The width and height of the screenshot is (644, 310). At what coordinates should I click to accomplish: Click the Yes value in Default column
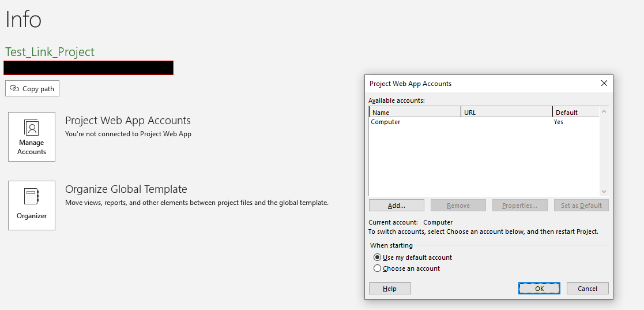tap(559, 122)
